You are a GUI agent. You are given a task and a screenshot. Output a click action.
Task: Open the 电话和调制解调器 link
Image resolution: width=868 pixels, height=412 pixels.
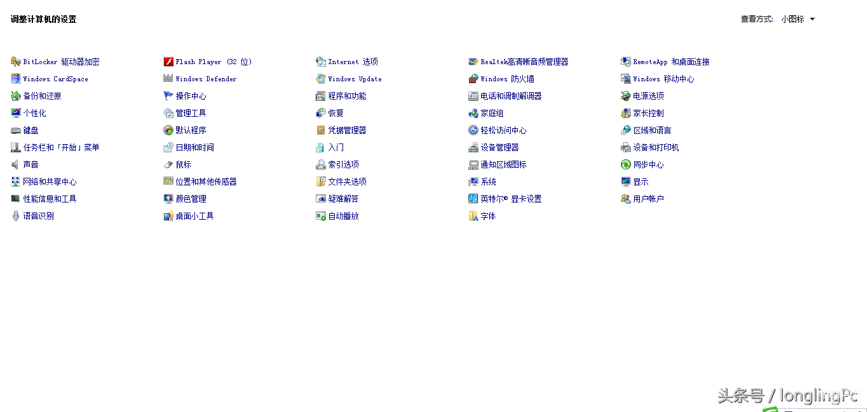[512, 96]
